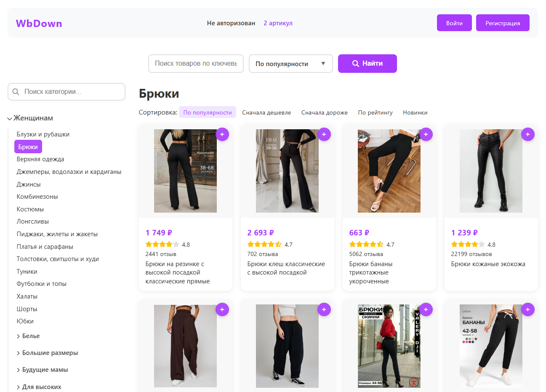Add the 2 693 ₽ flared trousers via plus
The height and width of the screenshot is (392, 546).
coord(324,134)
